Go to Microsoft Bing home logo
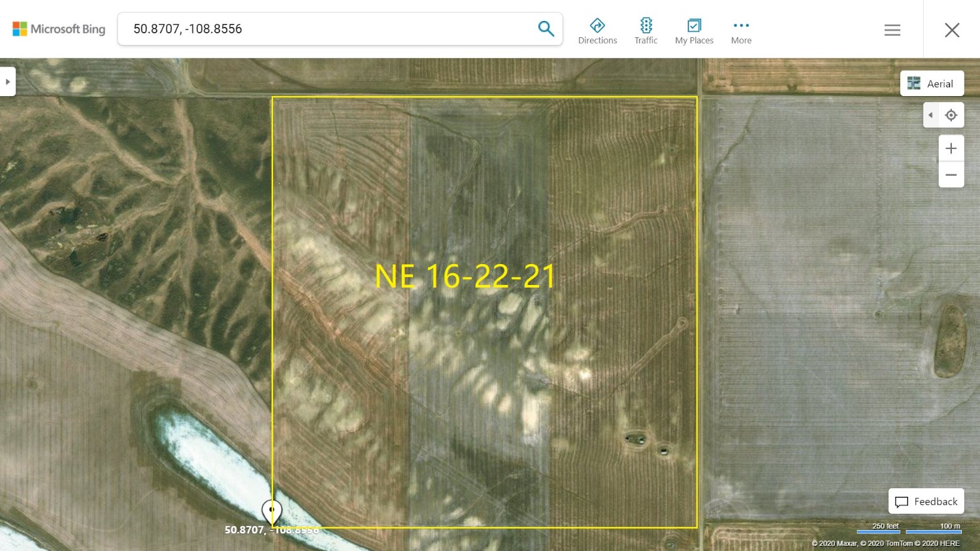The height and width of the screenshot is (551, 980). click(59, 29)
